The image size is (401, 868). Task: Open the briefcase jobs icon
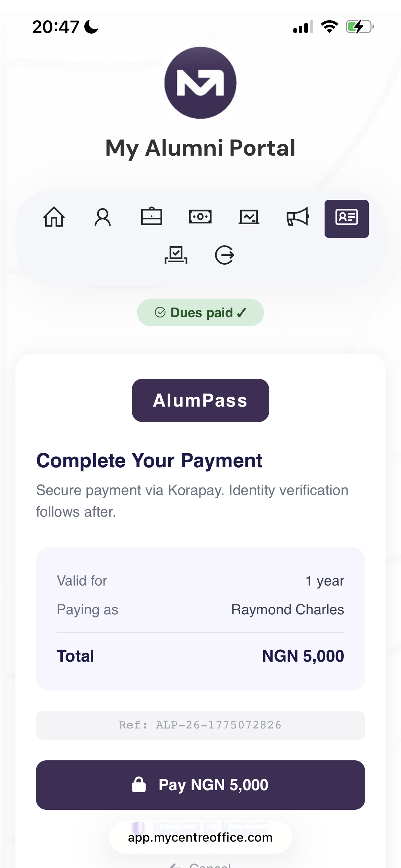click(152, 217)
